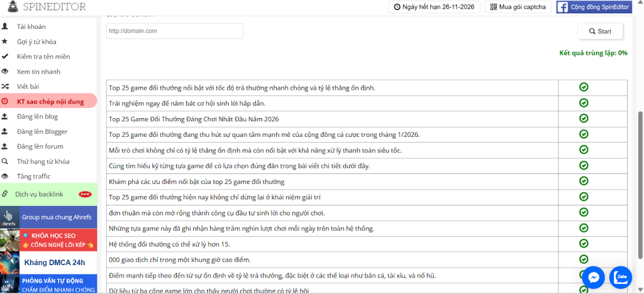This screenshot has height=294, width=644.
Task: Click the shuffle icon next to Viết bài
Action: 5,87
